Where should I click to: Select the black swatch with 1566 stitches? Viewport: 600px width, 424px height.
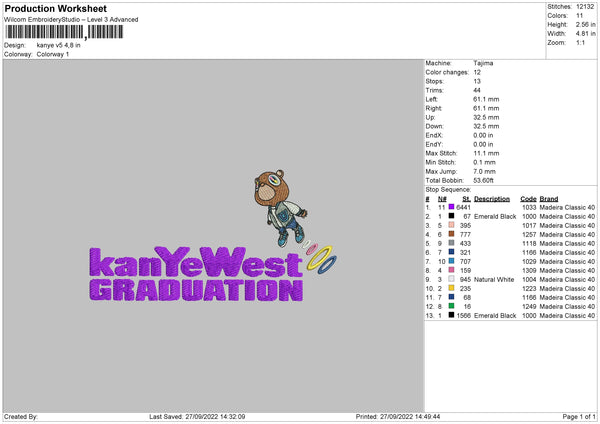(x=452, y=315)
